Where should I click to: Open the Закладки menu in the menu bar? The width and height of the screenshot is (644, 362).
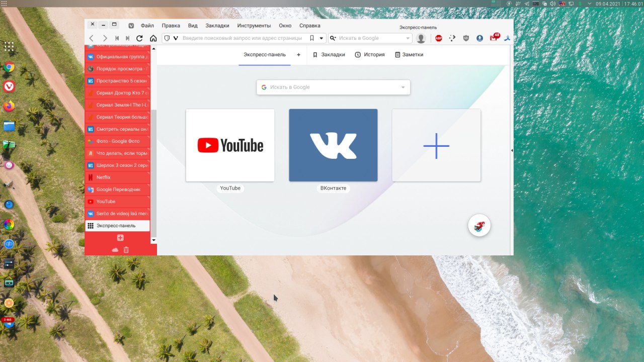[x=217, y=26]
